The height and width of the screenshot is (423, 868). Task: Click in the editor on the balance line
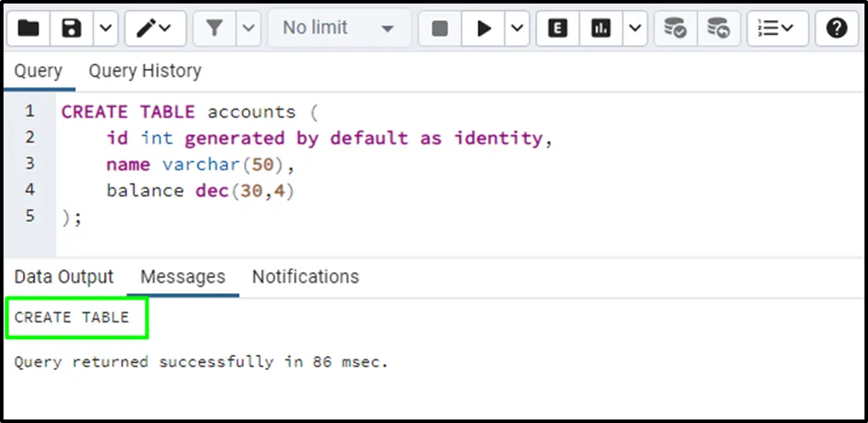click(x=200, y=191)
